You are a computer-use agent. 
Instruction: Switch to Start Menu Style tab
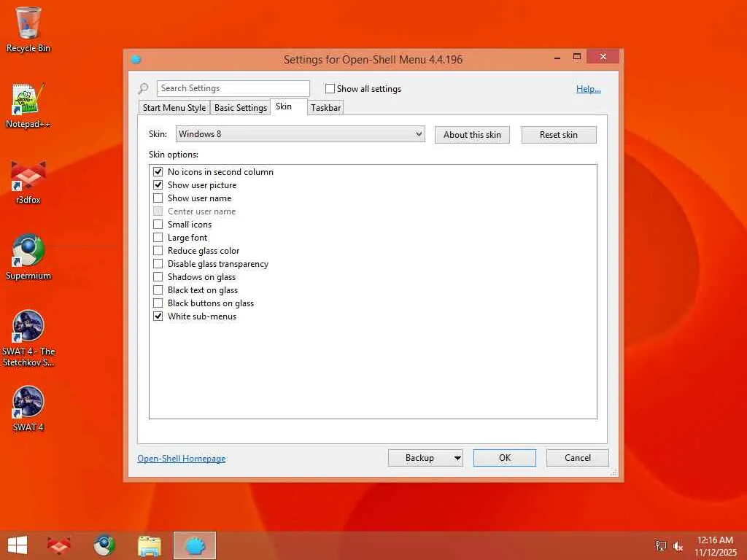[174, 108]
